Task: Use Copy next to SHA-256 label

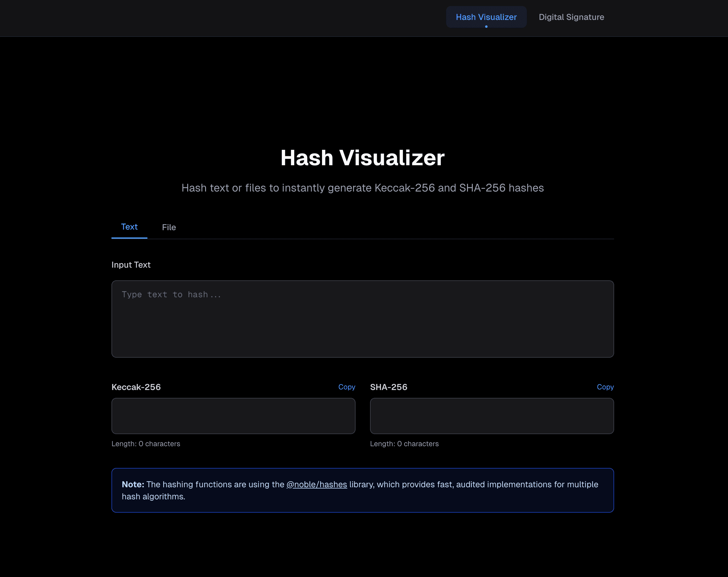Action: point(605,387)
